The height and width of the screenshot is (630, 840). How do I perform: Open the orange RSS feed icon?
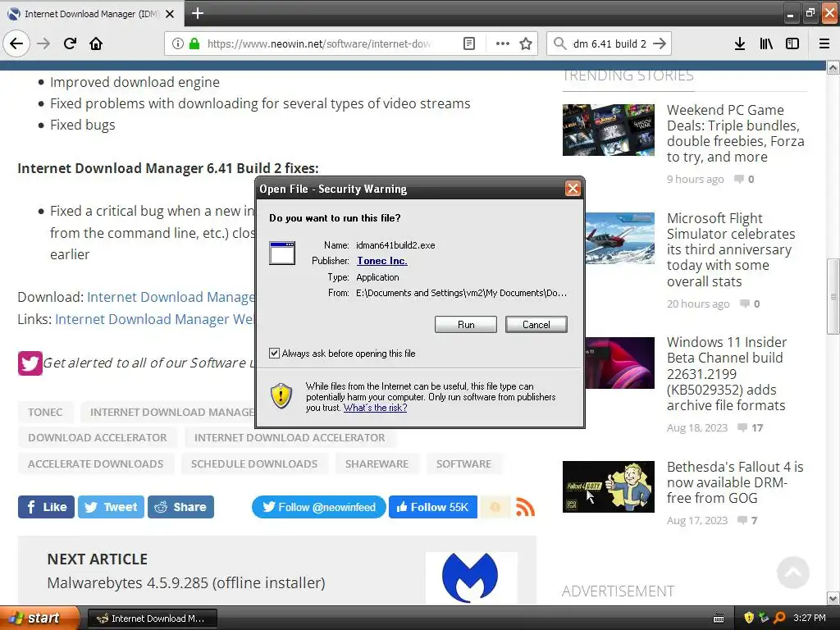(x=525, y=507)
